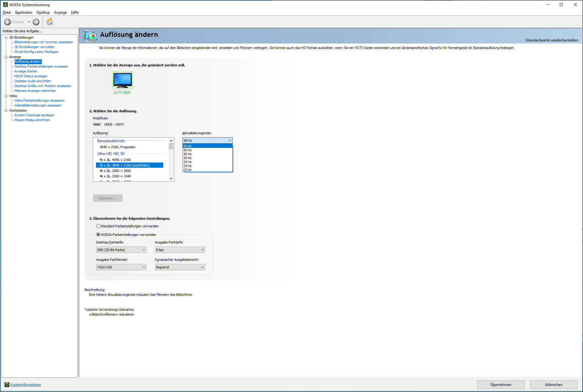Click the Systeminformationen link
The width and height of the screenshot is (583, 392).
click(x=26, y=385)
